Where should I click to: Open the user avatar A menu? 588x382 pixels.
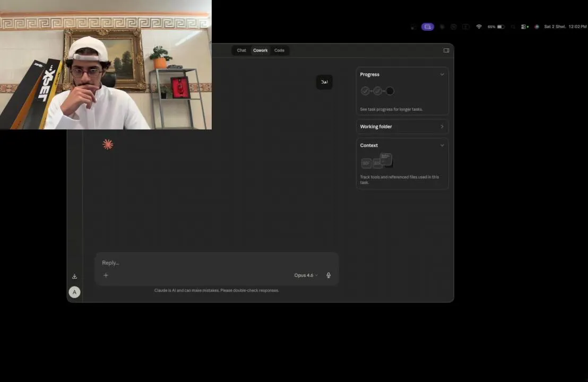(74, 292)
